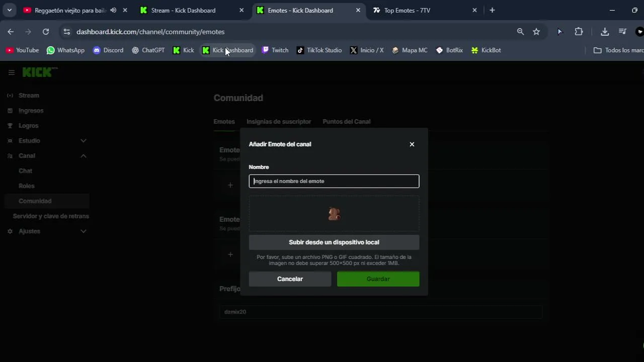Open a new browser tab
644x362 pixels.
[492, 10]
